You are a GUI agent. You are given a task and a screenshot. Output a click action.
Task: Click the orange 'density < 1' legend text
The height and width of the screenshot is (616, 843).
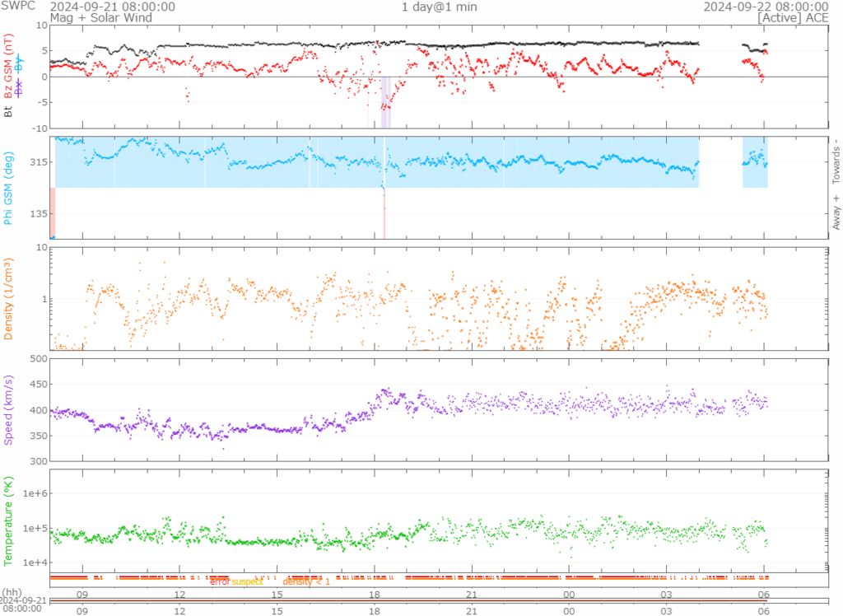pos(305,582)
